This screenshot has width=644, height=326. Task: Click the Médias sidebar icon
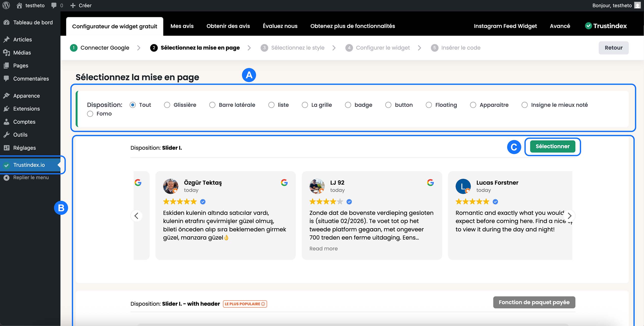(7, 53)
